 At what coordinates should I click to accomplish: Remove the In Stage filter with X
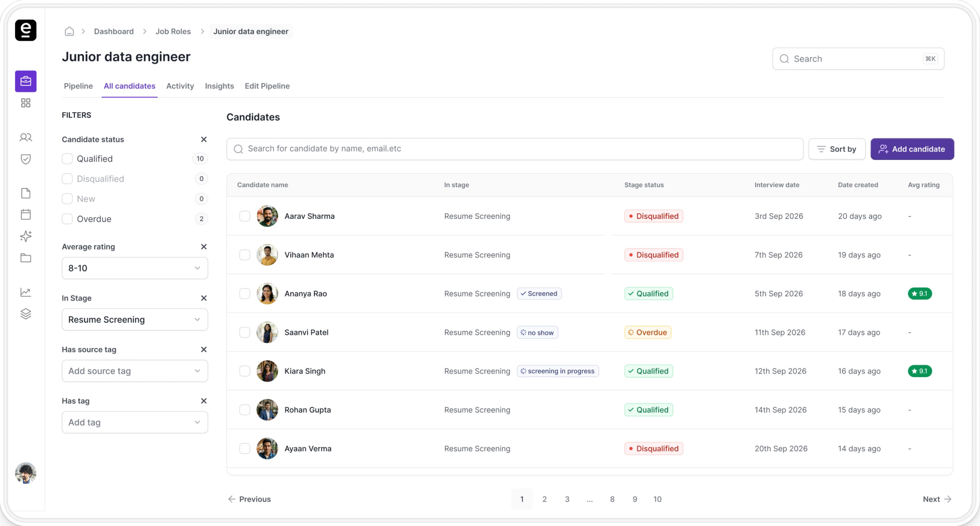(204, 298)
